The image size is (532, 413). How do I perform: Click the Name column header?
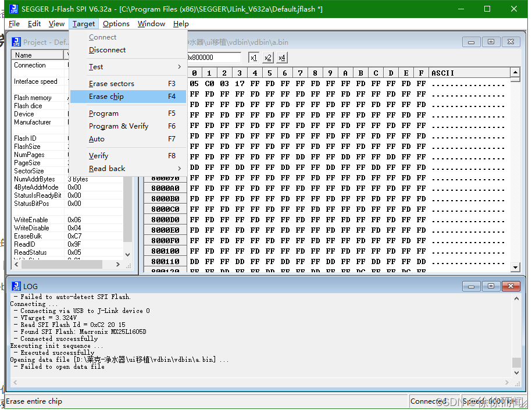(37, 55)
